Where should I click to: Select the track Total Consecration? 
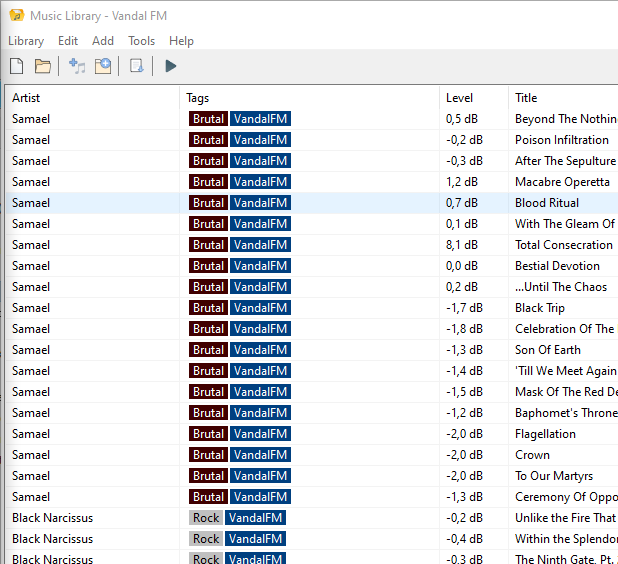[564, 245]
